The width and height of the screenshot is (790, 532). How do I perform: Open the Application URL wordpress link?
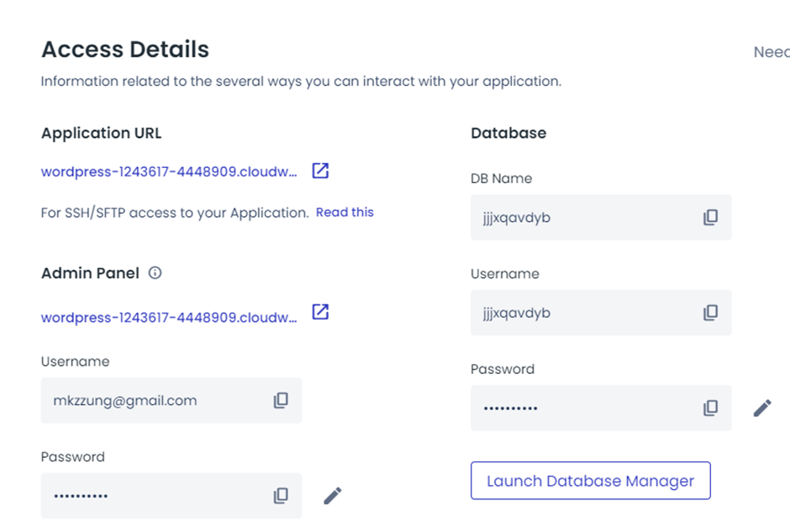(169, 171)
